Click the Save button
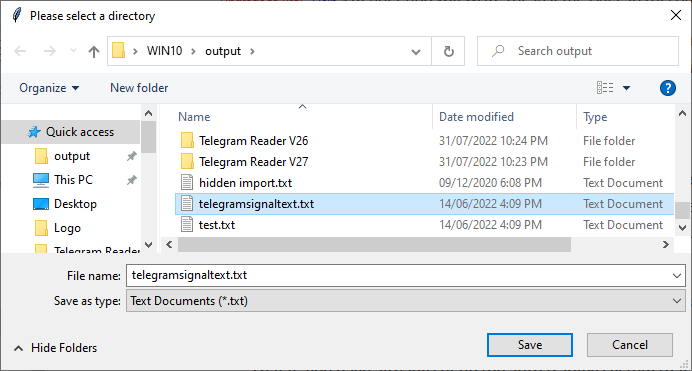692x371 pixels. tap(530, 345)
